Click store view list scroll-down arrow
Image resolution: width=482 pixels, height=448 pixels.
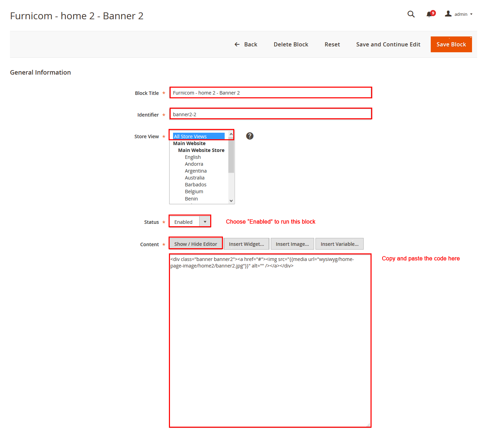coord(231,201)
